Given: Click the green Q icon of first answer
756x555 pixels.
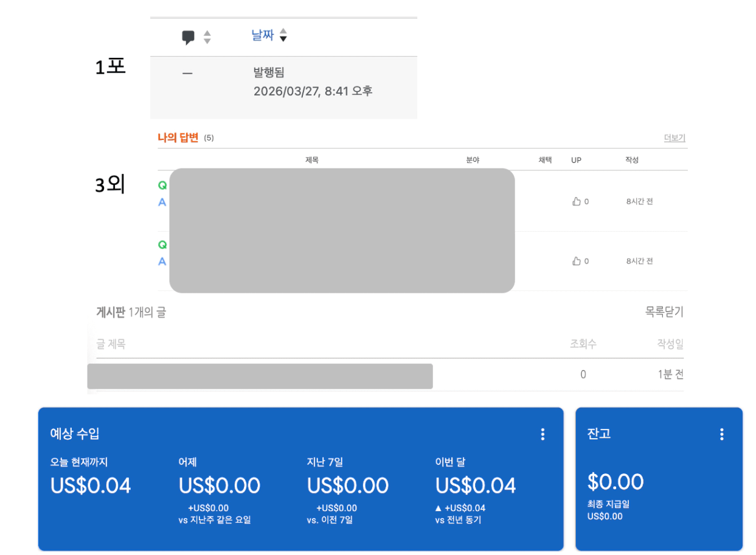Looking at the screenshot, I should click(162, 186).
